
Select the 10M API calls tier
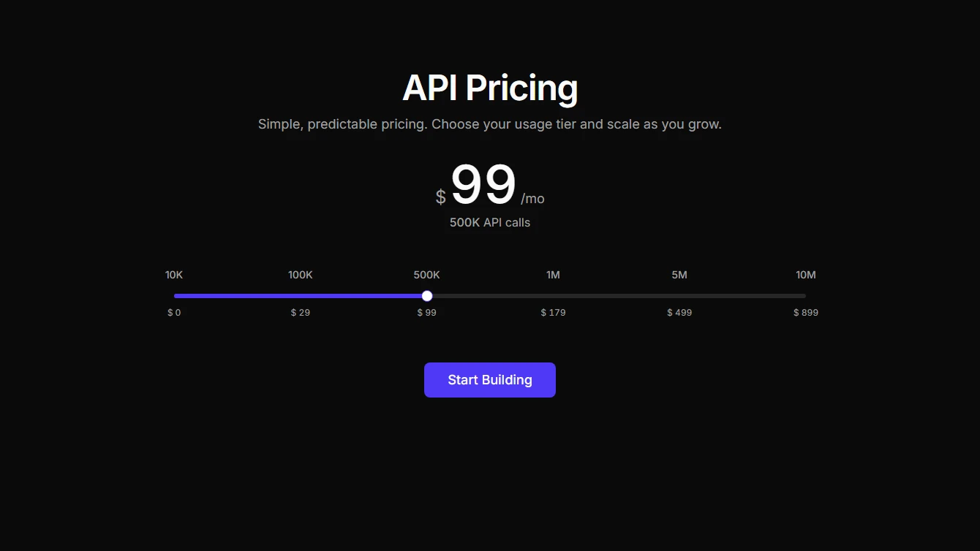point(806,275)
